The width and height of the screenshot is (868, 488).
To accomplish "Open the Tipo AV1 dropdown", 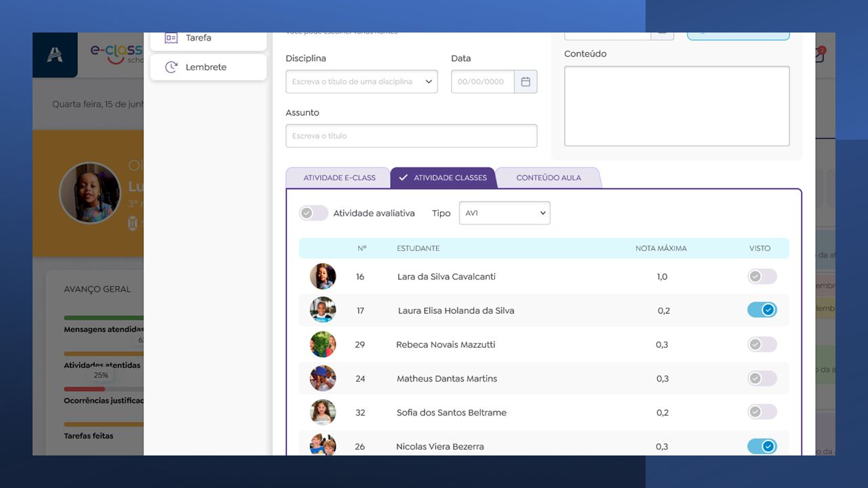I will click(505, 213).
